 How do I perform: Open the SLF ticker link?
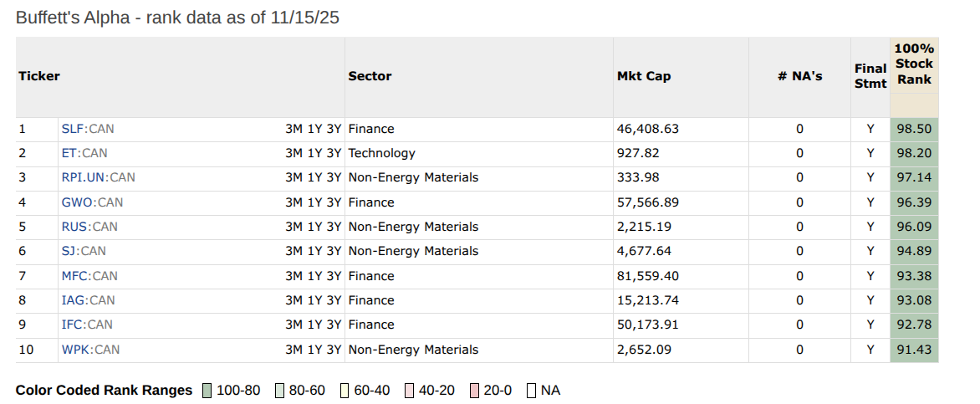coord(74,129)
